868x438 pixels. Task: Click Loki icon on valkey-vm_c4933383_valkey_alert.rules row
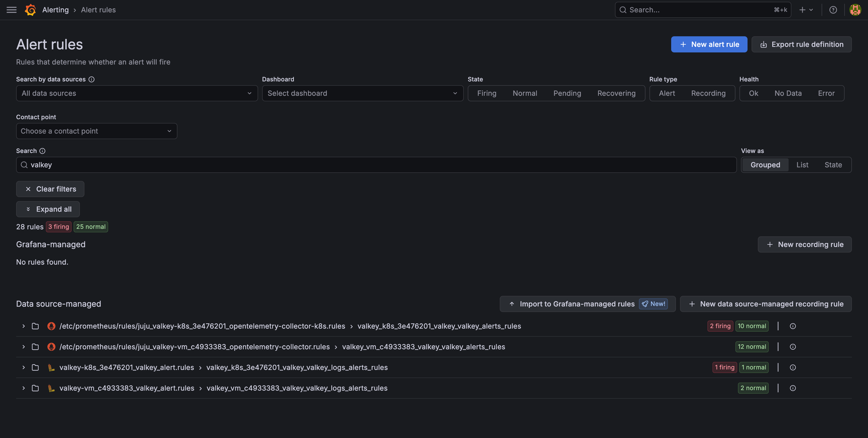(51, 388)
